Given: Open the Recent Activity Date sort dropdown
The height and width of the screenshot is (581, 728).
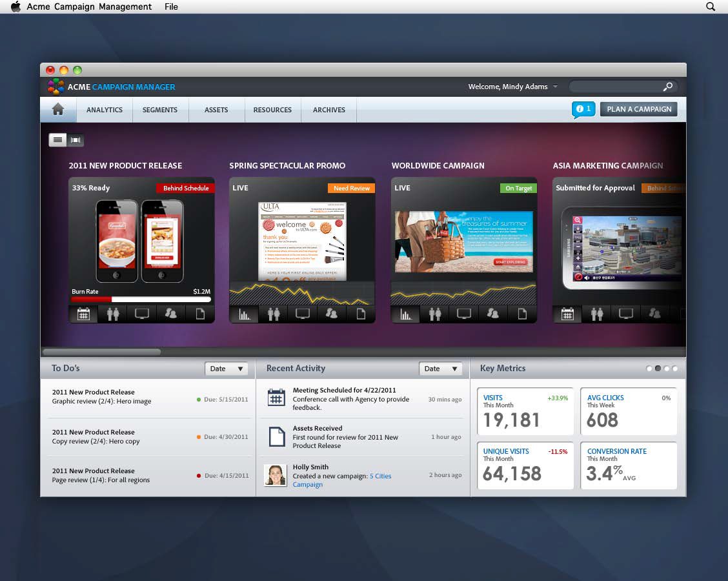Looking at the screenshot, I should click(441, 369).
